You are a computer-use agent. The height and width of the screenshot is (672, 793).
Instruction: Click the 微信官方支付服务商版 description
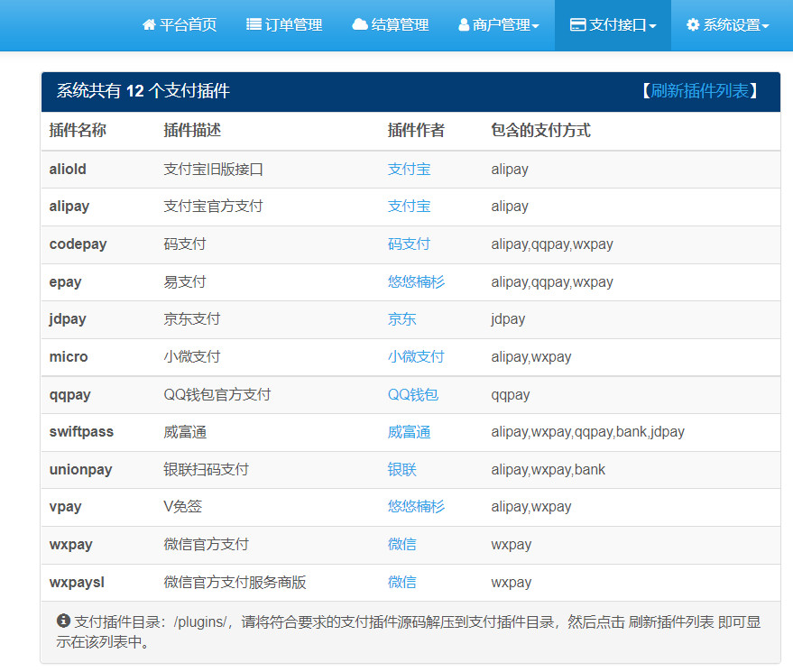pyautogui.click(x=235, y=583)
